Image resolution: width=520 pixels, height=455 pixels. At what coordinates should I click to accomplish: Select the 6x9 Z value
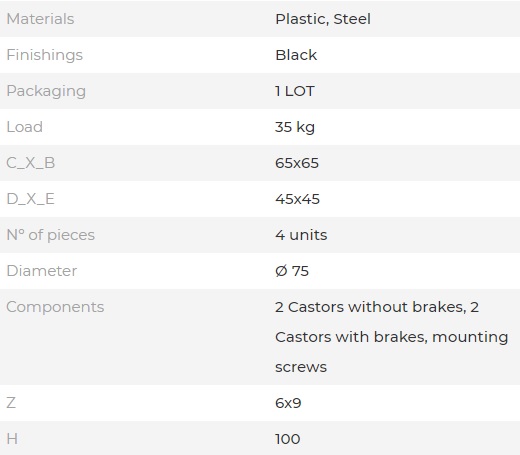[x=288, y=403]
